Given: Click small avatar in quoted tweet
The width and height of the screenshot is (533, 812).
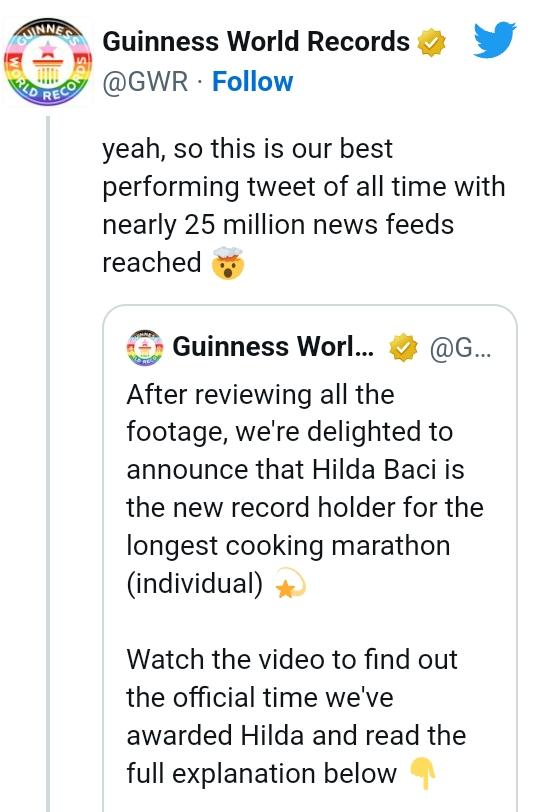Looking at the screenshot, I should 145,347.
